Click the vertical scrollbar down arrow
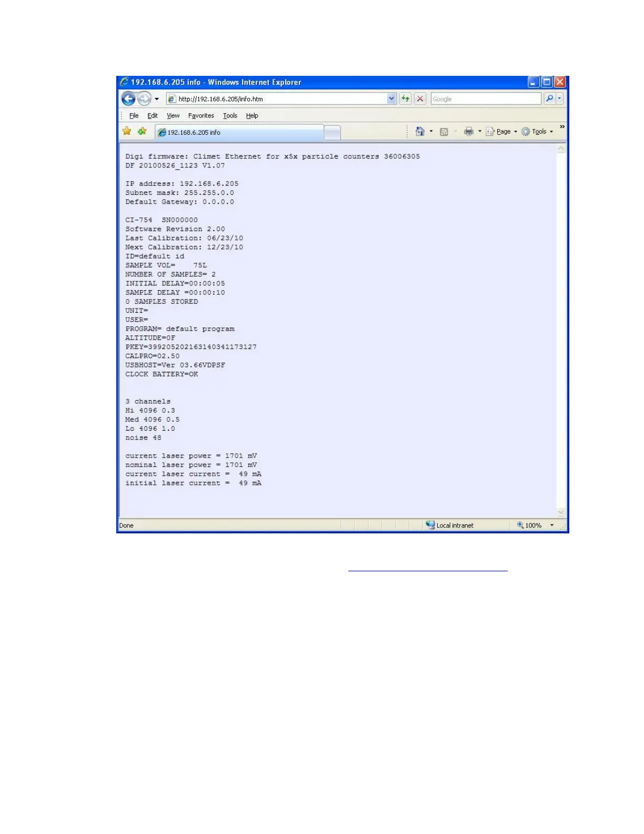This screenshot has width=644, height=834. pyautogui.click(x=561, y=512)
